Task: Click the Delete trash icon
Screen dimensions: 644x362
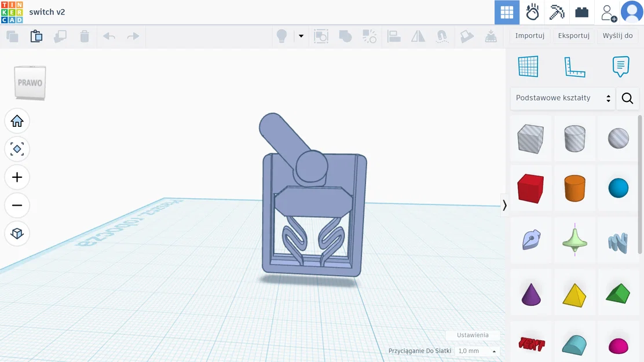Action: pyautogui.click(x=85, y=36)
